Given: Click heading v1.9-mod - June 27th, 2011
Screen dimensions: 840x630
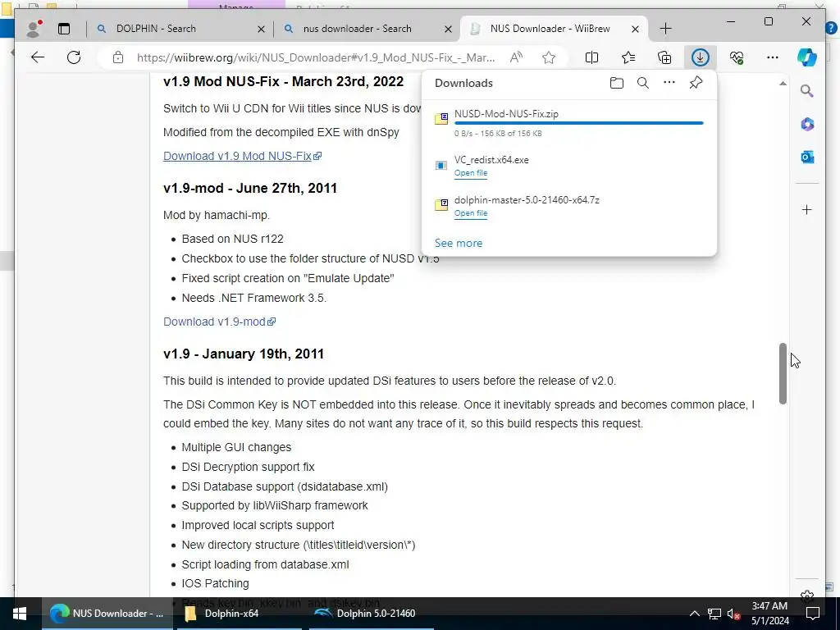Looking at the screenshot, I should [250, 189].
